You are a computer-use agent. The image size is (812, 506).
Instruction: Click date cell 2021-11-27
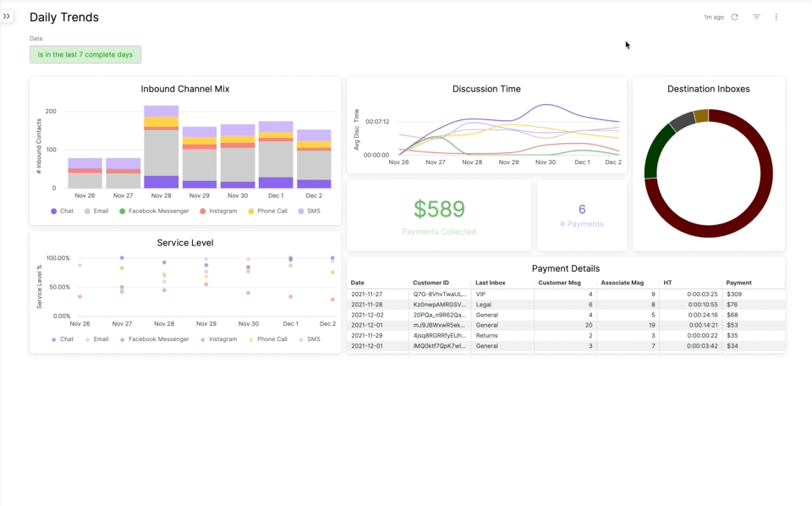(366, 294)
